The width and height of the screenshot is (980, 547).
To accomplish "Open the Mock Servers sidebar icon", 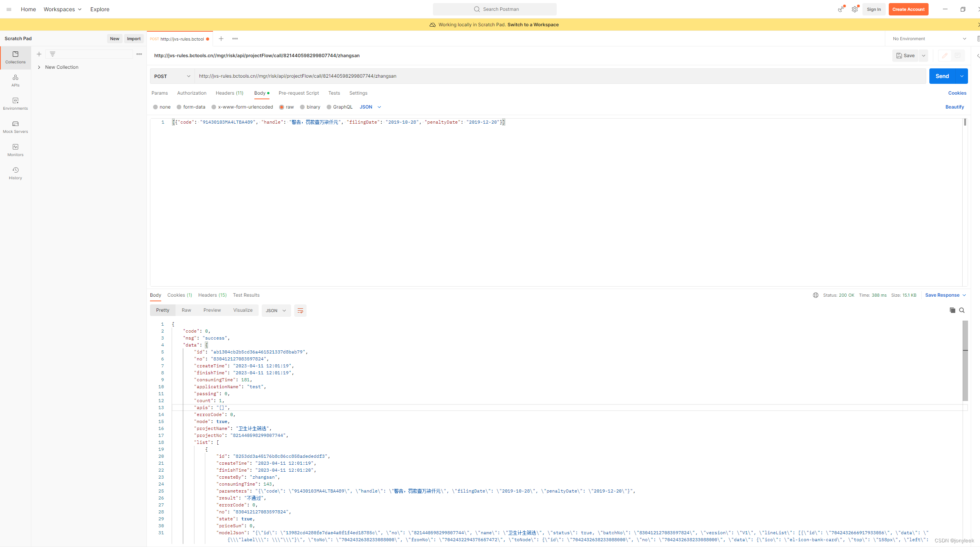I will [x=15, y=126].
